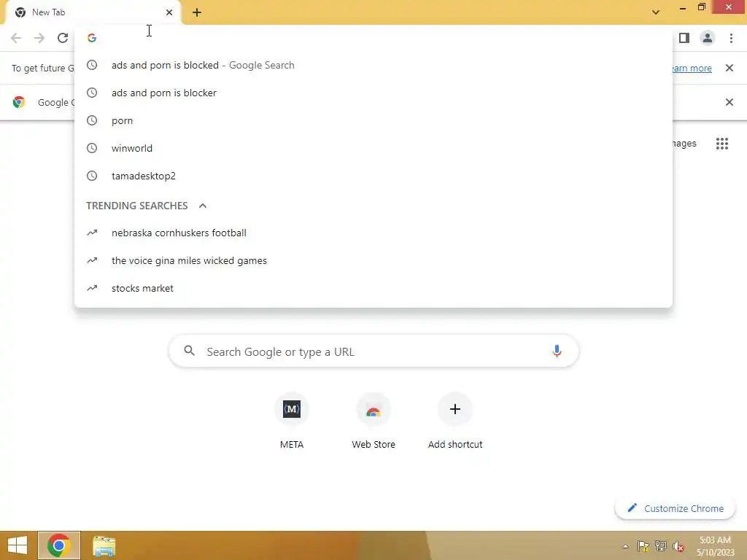The image size is (747, 560).
Task: Focus the 'Search Google or type a URL' box
Action: 373,351
